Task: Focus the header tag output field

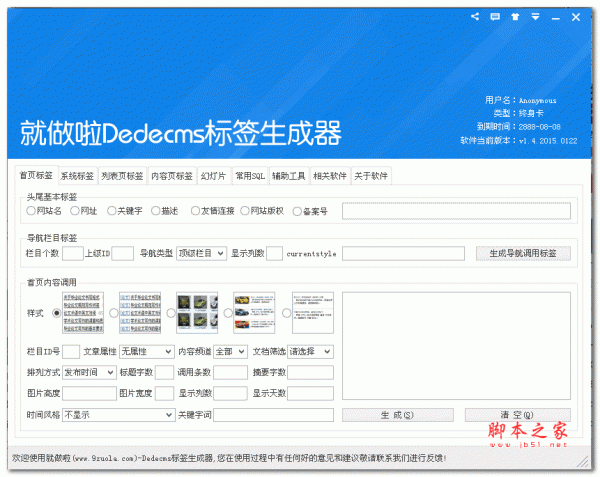Action: (456, 211)
